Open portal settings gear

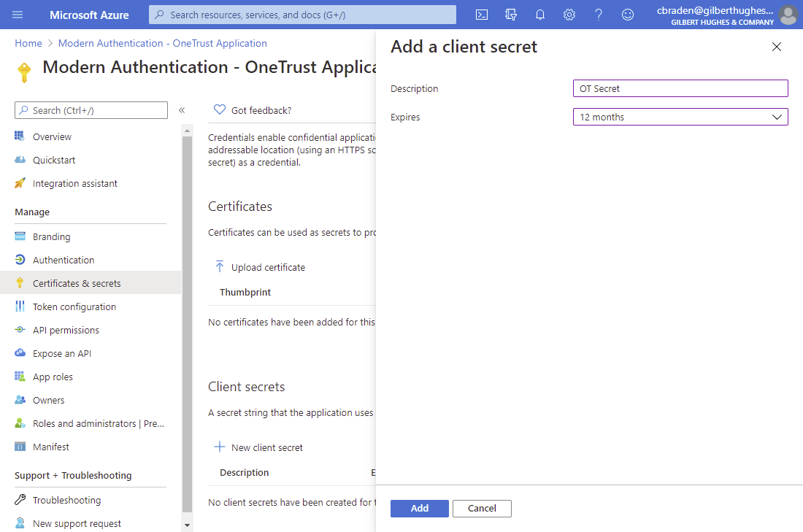(569, 15)
